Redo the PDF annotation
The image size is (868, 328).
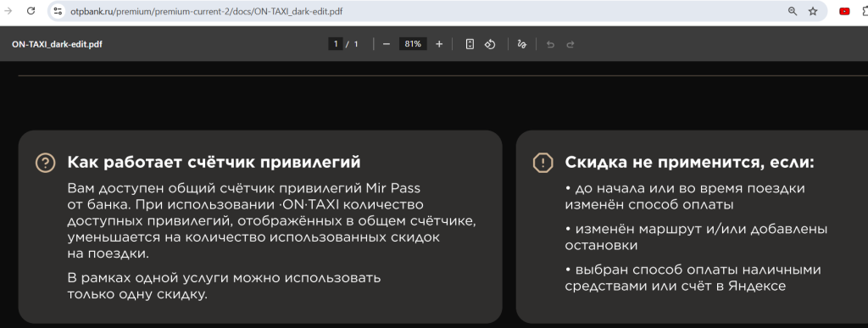(x=570, y=44)
